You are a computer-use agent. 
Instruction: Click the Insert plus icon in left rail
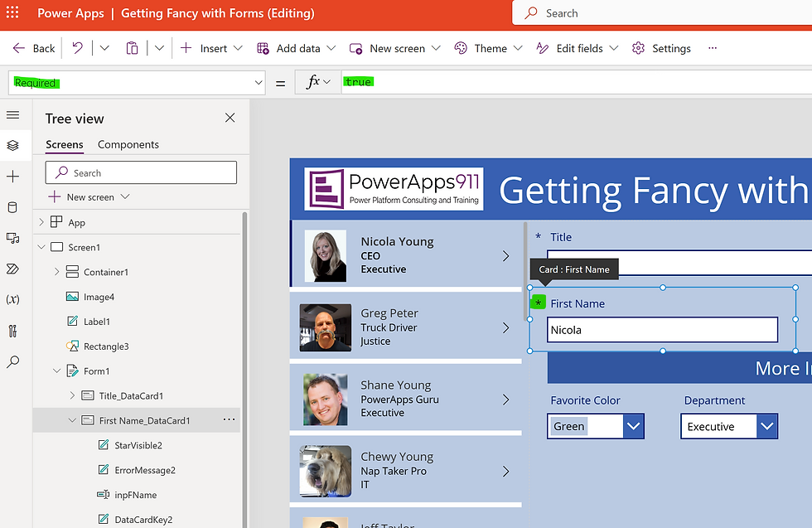point(13,177)
